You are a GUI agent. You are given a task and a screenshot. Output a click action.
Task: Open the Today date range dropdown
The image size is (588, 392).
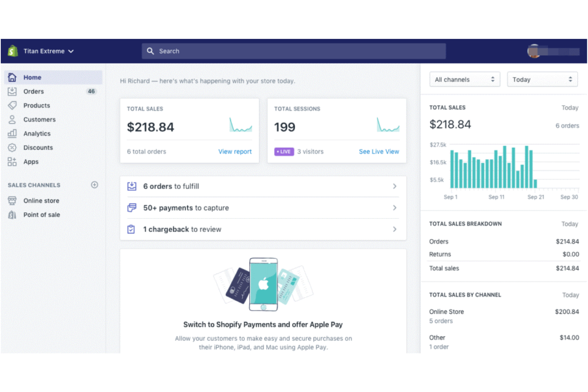point(542,79)
